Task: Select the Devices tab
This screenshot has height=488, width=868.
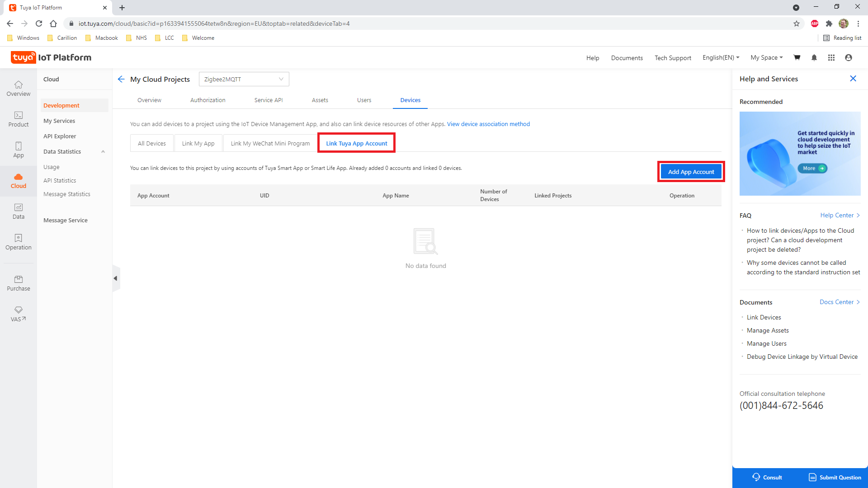Action: [410, 100]
